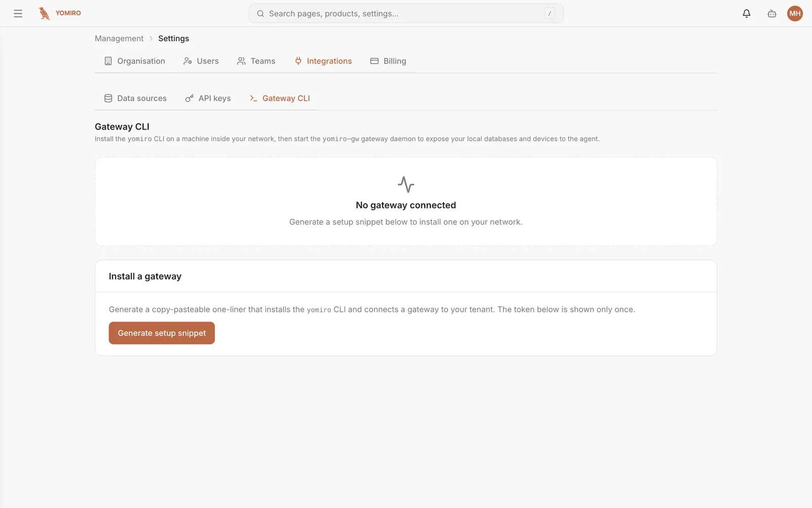Click the search magnifier icon
The height and width of the screenshot is (508, 812).
[260, 14]
